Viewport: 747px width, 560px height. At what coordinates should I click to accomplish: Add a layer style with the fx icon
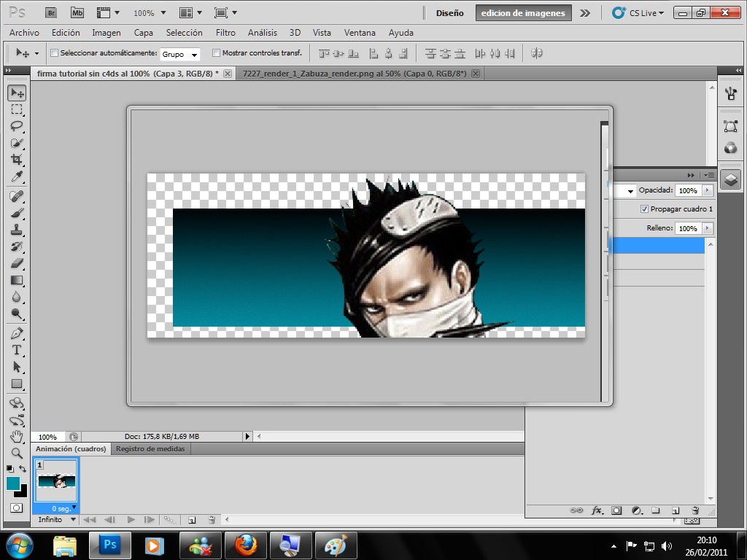597,510
